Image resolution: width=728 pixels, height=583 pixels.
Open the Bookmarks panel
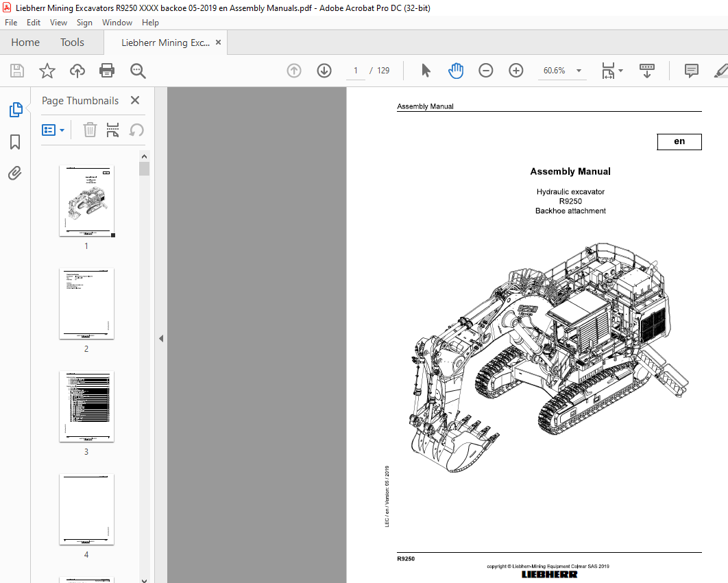click(x=15, y=142)
